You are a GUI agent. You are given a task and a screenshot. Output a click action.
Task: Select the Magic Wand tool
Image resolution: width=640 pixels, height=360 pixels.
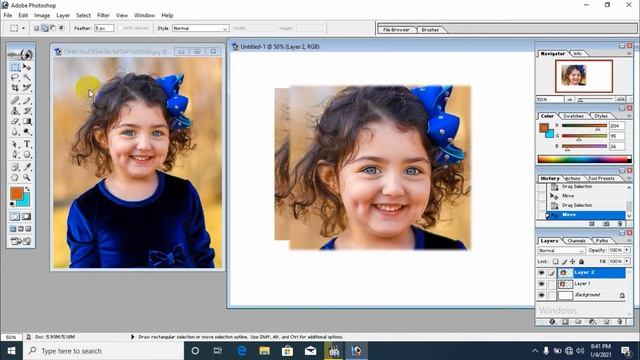27,77
